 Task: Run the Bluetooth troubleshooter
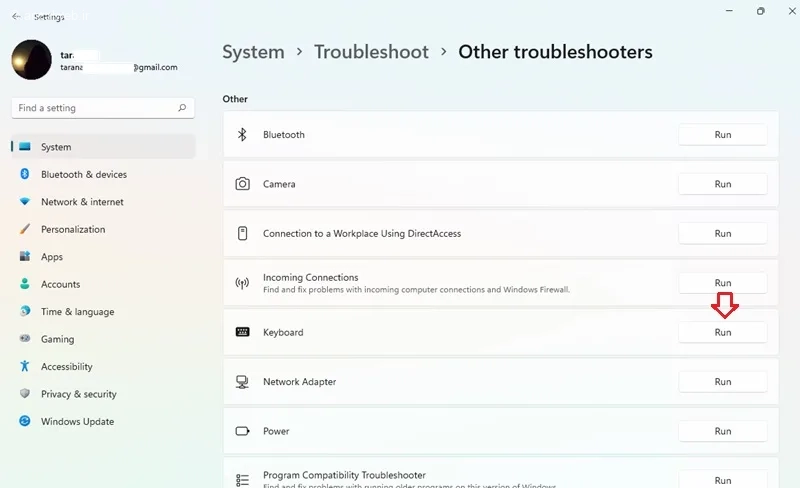722,135
